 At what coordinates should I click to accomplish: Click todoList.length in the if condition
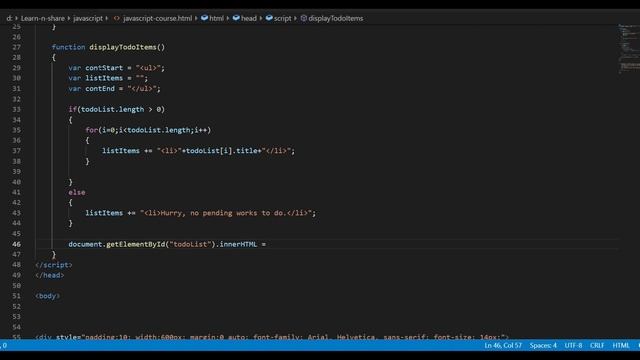click(x=113, y=109)
